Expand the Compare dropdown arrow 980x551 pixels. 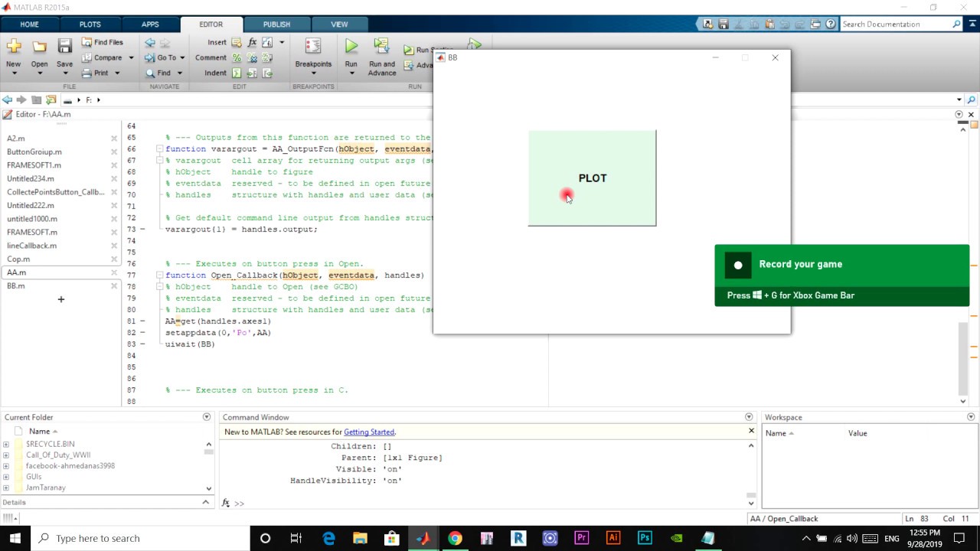[131, 57]
